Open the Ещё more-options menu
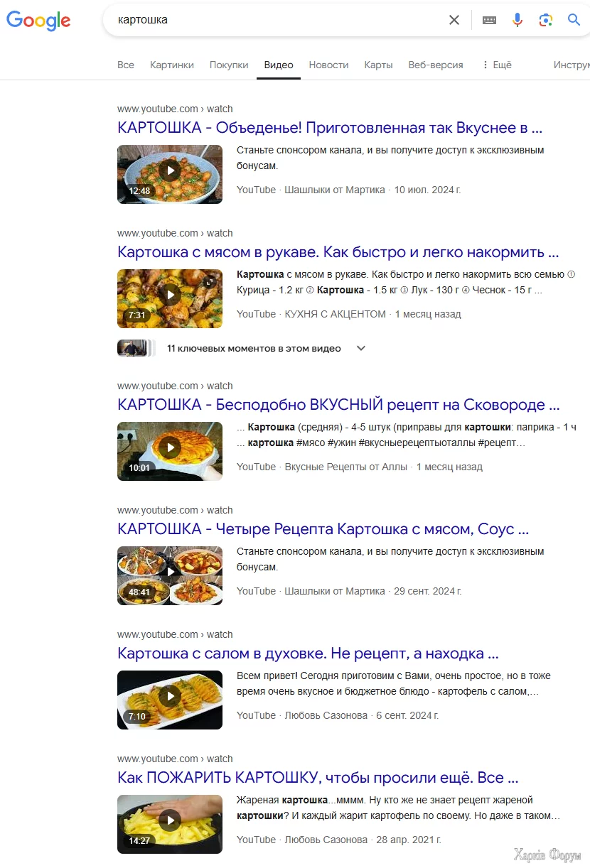This screenshot has height=868, width=590. (x=496, y=65)
